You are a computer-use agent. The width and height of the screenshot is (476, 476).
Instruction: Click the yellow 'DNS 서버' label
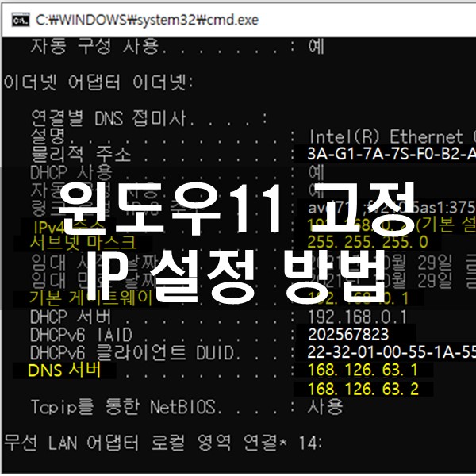pyautogui.click(x=64, y=370)
